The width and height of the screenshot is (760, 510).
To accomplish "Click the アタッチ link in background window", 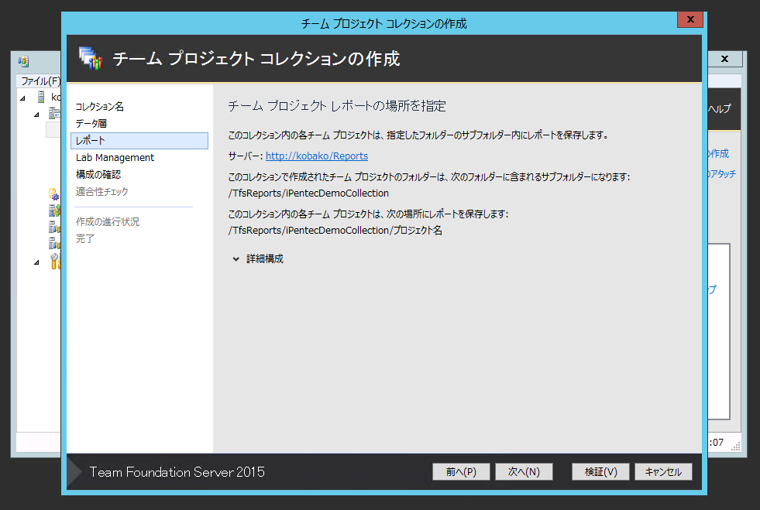I will [722, 174].
